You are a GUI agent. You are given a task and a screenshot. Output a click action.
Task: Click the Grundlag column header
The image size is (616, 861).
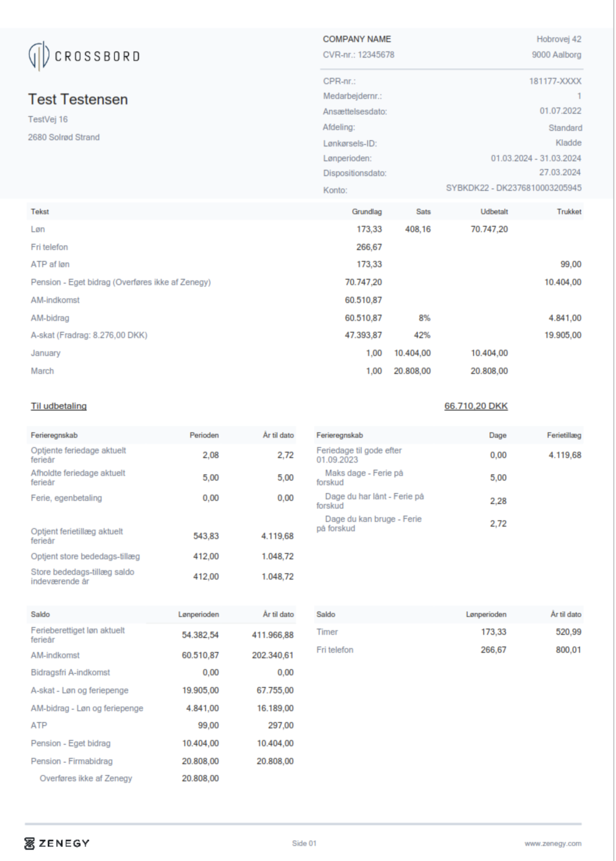[x=367, y=211]
